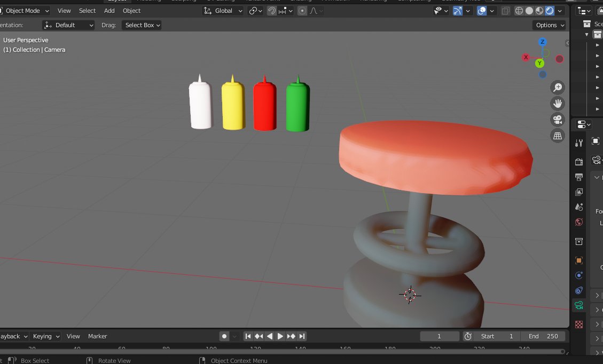Open the Render properties tab

coord(579,162)
